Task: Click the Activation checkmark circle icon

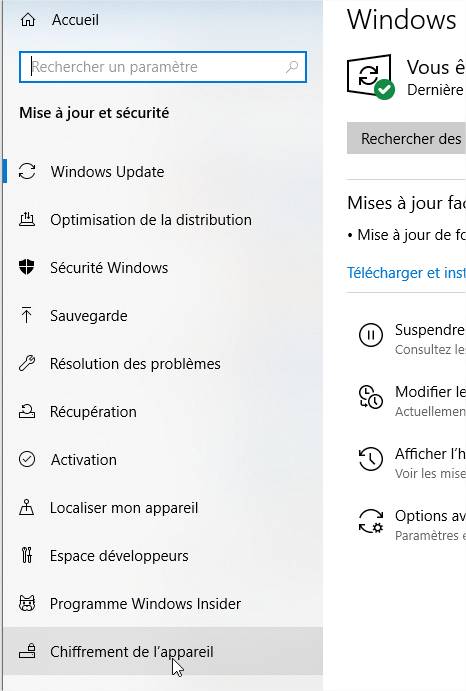Action: click(x=27, y=459)
